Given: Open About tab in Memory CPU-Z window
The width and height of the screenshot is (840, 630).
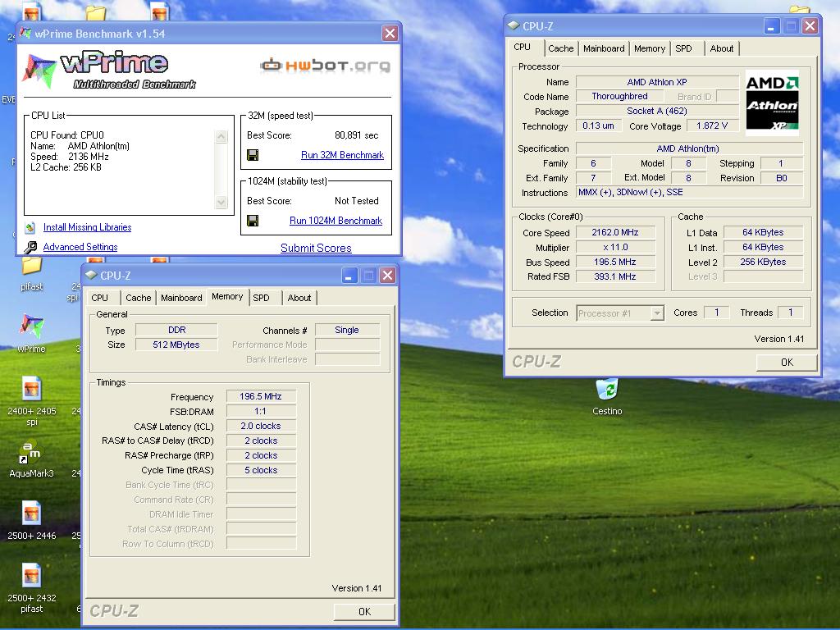Looking at the screenshot, I should point(299,298).
